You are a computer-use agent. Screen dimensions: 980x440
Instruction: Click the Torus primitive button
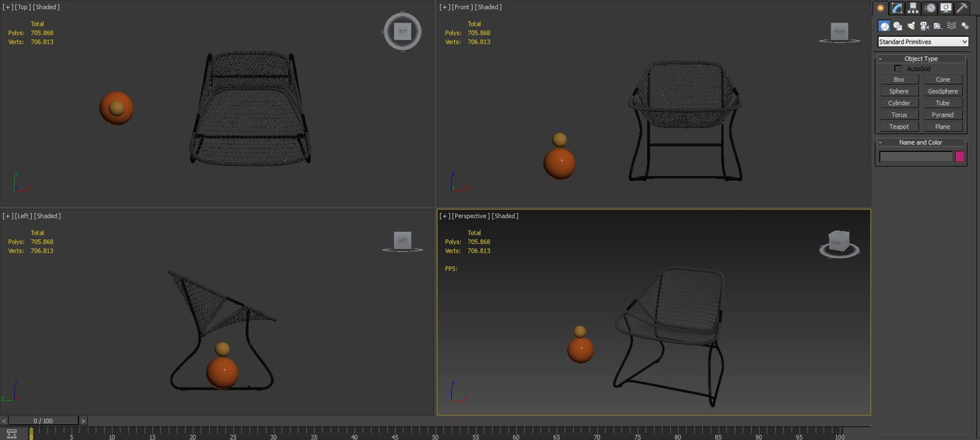click(899, 115)
